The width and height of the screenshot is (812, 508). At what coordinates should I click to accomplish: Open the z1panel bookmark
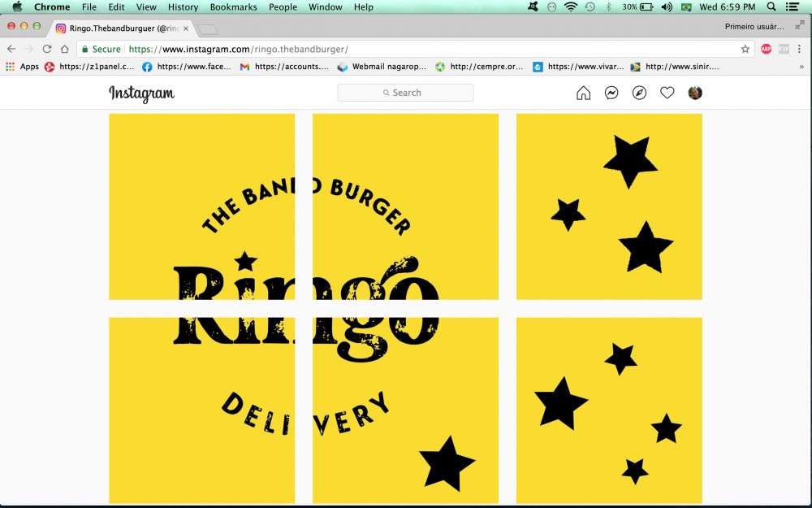point(89,67)
